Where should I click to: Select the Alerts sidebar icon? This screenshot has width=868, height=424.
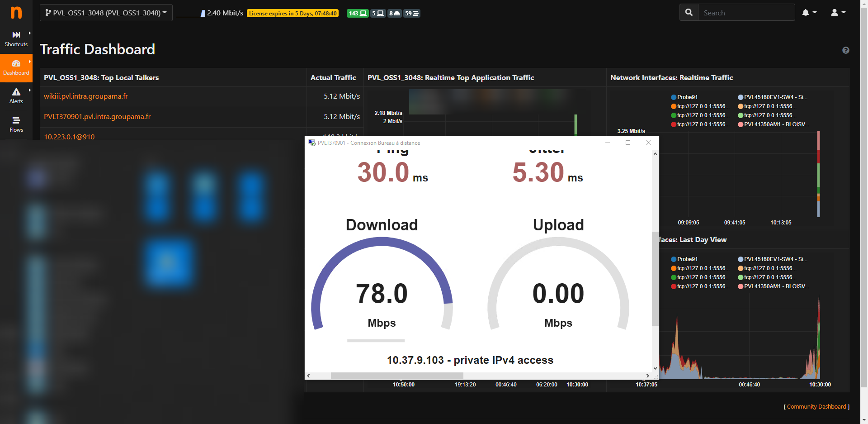(x=16, y=95)
